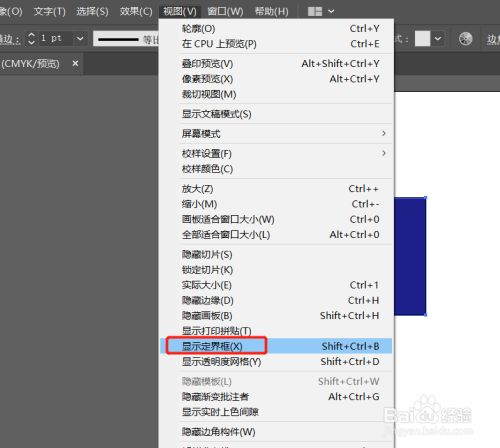Choose 隐藏边角构件(W) menu item
The width and height of the screenshot is (500, 448).
point(276,432)
